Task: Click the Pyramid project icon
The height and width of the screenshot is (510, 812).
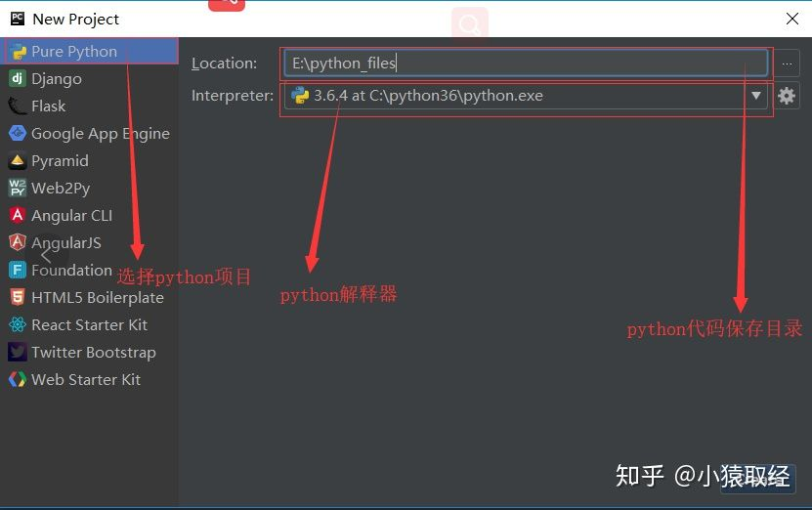Action: (x=17, y=161)
